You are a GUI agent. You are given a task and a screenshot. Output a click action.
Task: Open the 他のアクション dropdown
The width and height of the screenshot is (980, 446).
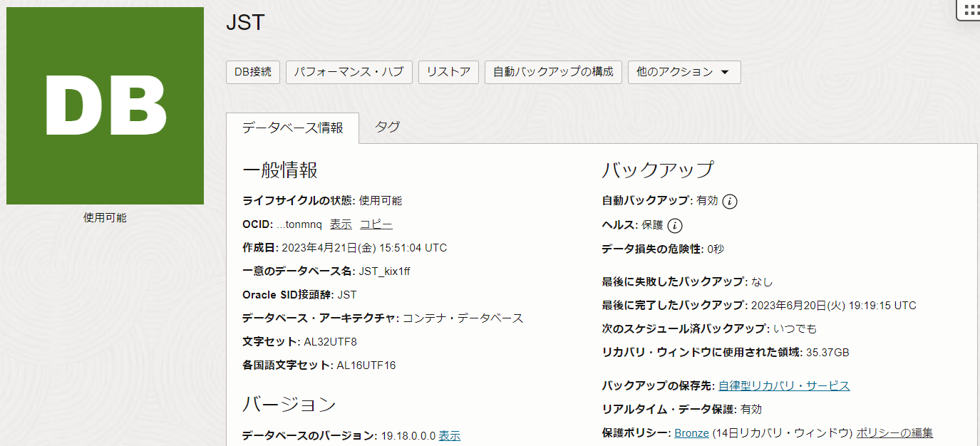[x=683, y=72]
